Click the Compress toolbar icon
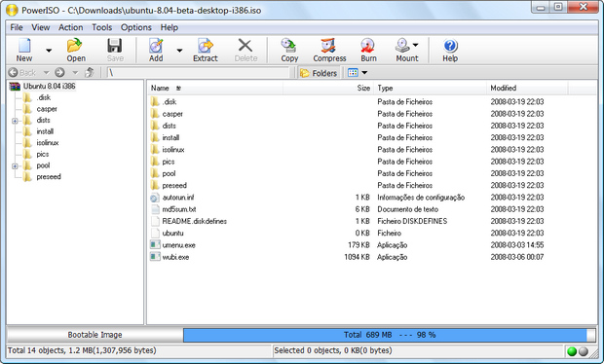This screenshot has width=604, height=364. coord(329,46)
